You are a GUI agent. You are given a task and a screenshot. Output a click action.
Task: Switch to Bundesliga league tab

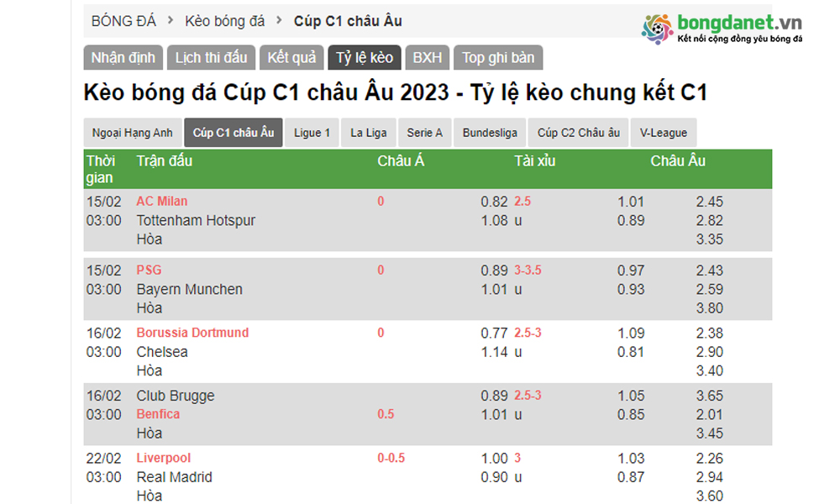coord(491,133)
